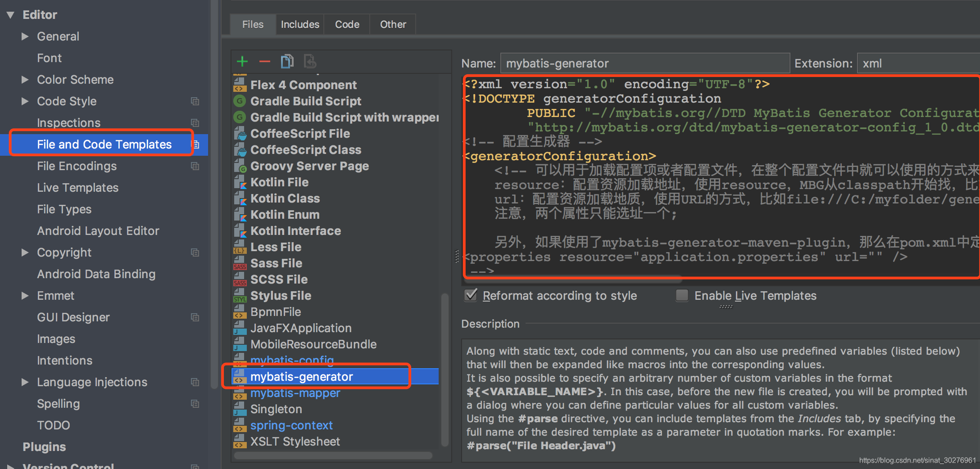Viewport: 980px width, 469px height.
Task: Click the Copy Template icon
Action: (287, 61)
